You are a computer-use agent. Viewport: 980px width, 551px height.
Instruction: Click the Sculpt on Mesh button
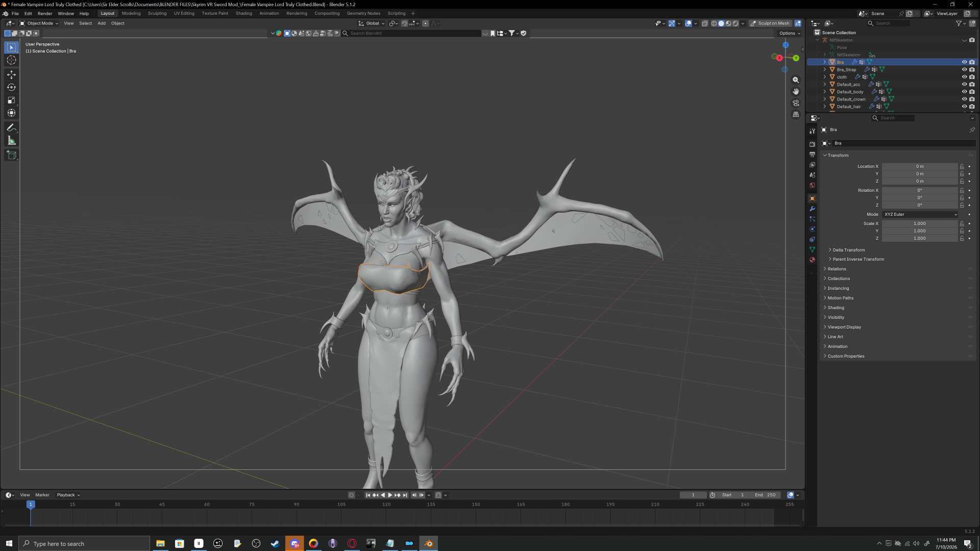[x=770, y=23]
